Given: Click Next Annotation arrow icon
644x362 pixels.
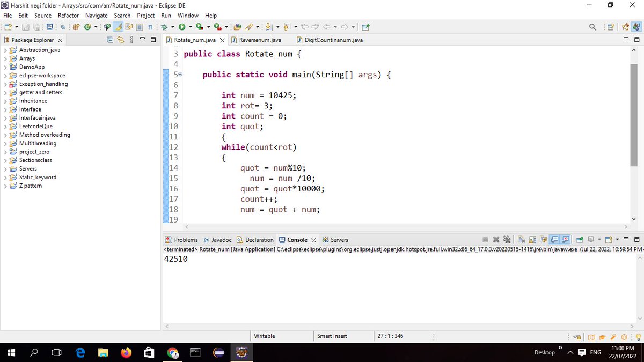Looking at the screenshot, I should pos(269,27).
